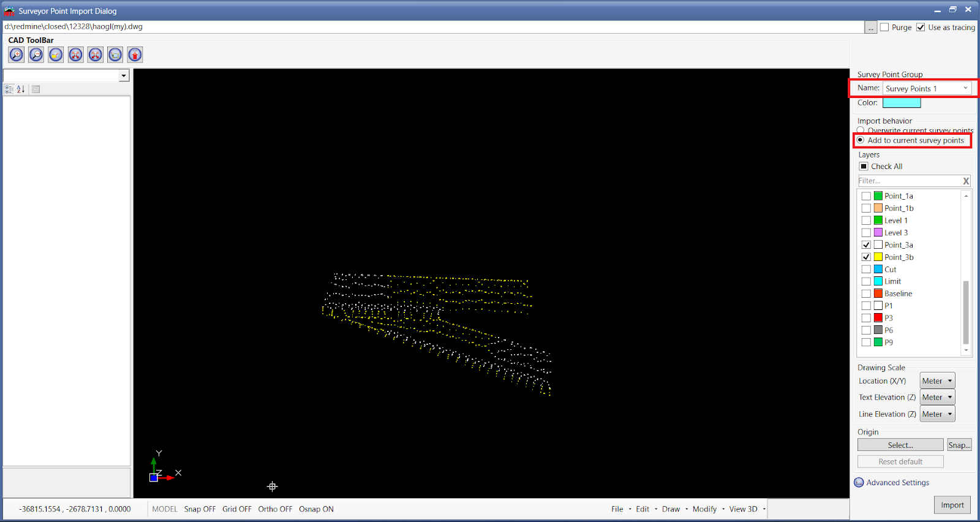Open the Location (X/Y) Meter dropdown
The height and width of the screenshot is (522, 980).
point(937,380)
